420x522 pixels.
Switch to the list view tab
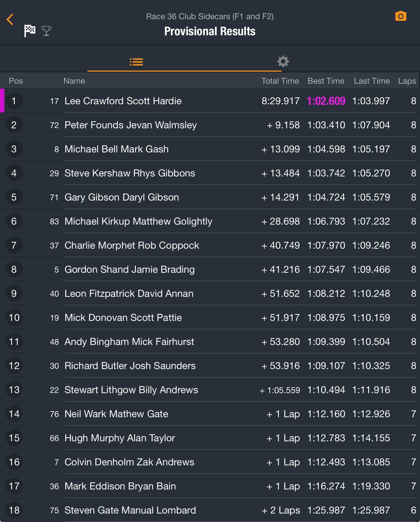tap(136, 62)
